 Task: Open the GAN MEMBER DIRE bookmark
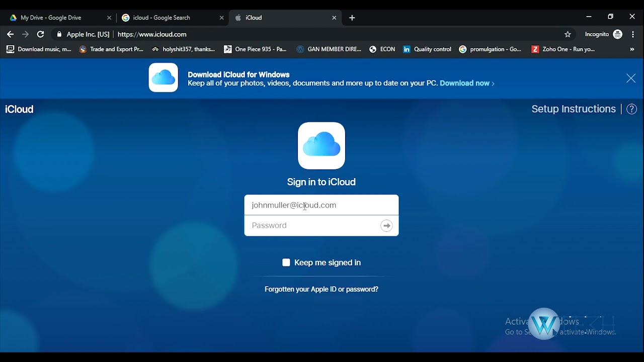coord(329,49)
